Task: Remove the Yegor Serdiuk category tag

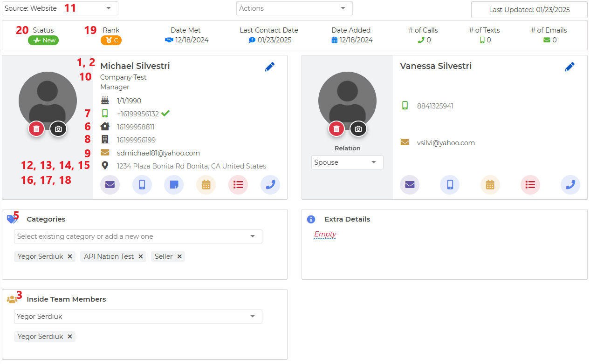Action: tap(69, 256)
